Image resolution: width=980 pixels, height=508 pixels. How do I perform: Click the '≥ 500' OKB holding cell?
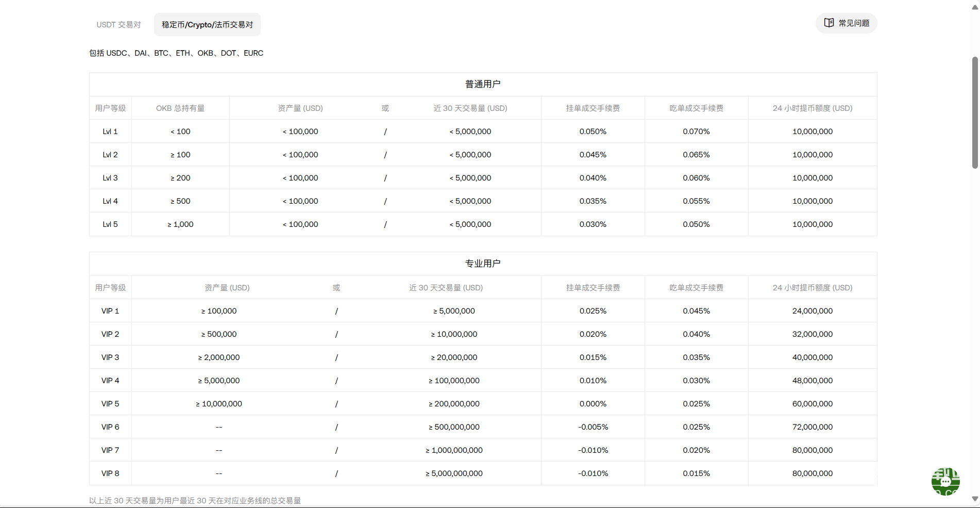click(x=180, y=201)
